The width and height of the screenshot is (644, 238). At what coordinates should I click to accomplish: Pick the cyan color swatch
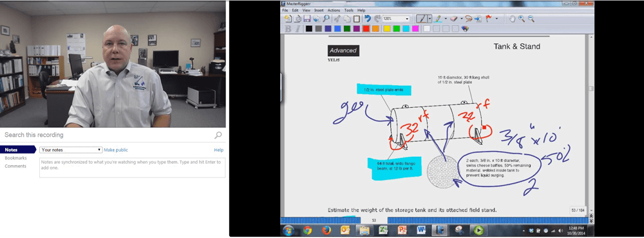tap(406, 28)
